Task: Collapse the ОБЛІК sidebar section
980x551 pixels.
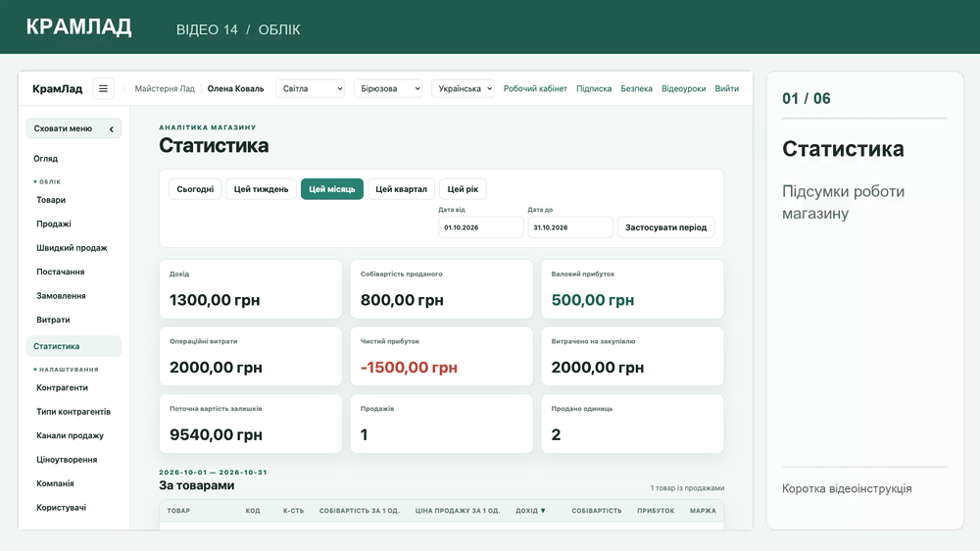Action: click(x=35, y=182)
